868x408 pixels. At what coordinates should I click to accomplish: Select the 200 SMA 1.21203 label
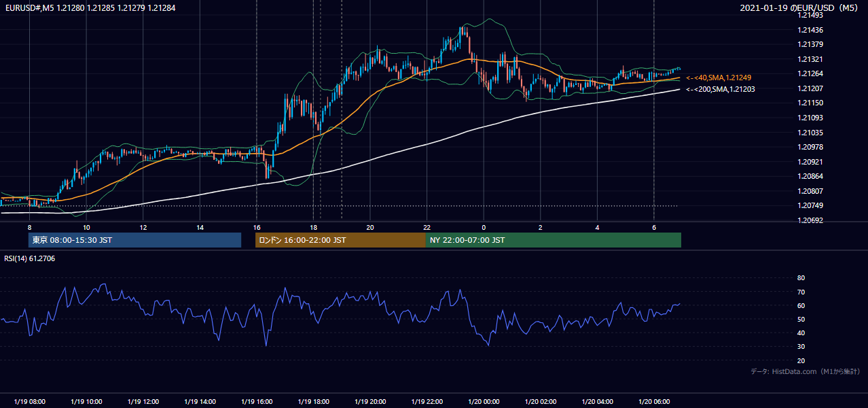[720, 89]
